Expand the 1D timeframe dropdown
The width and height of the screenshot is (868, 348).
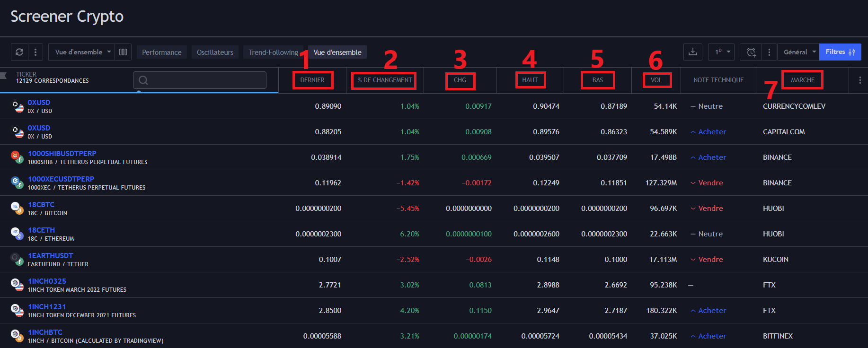click(x=722, y=52)
